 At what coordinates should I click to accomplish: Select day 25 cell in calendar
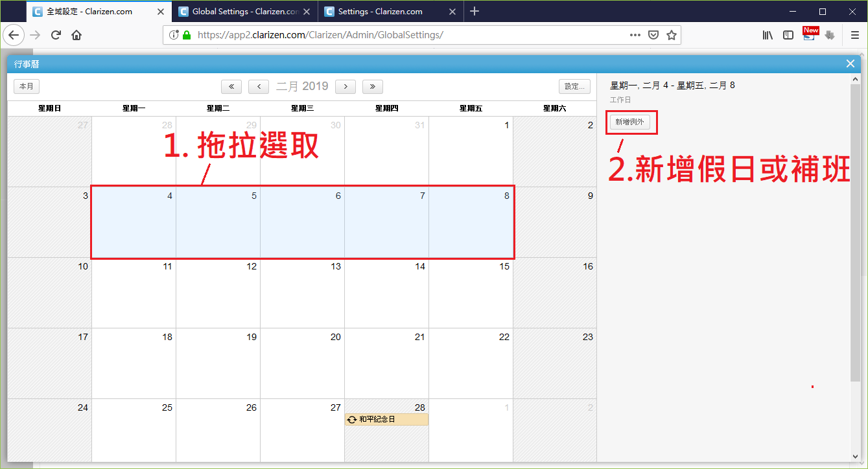pyautogui.click(x=134, y=431)
